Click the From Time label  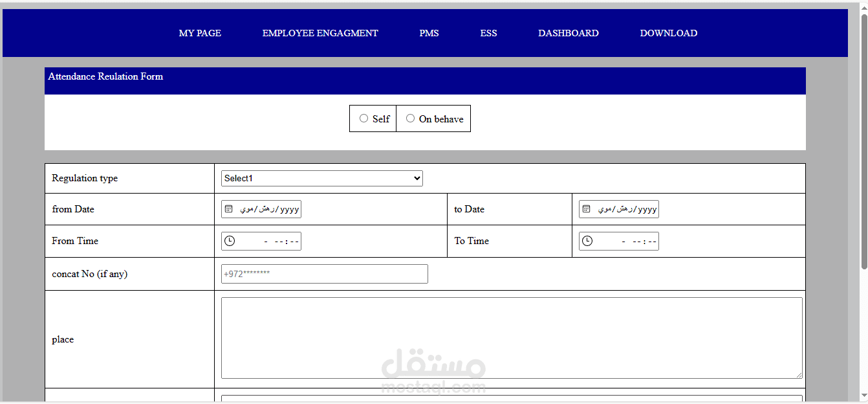[x=75, y=241]
